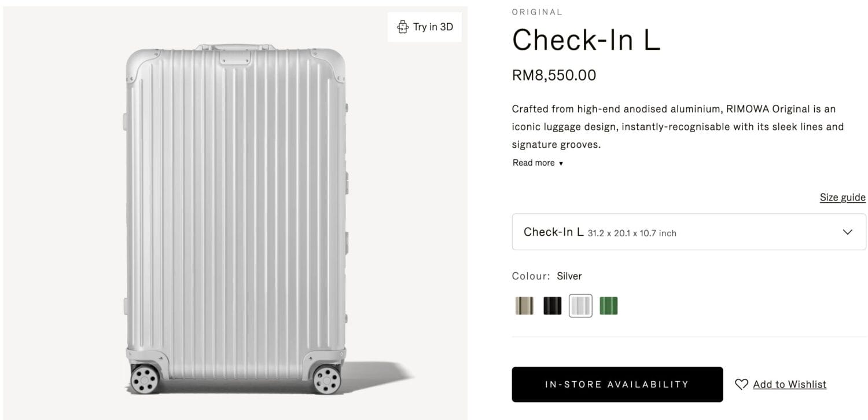
Task: Click the Check-In L product title
Action: point(586,41)
